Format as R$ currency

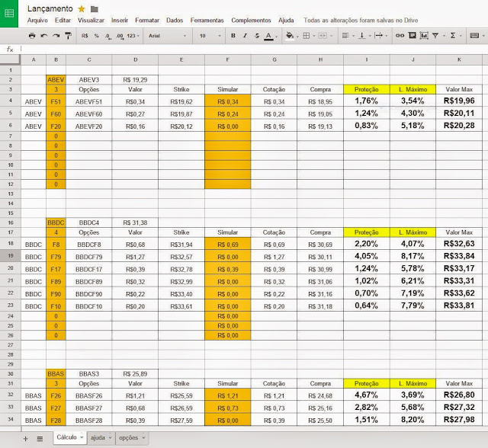click(85, 36)
